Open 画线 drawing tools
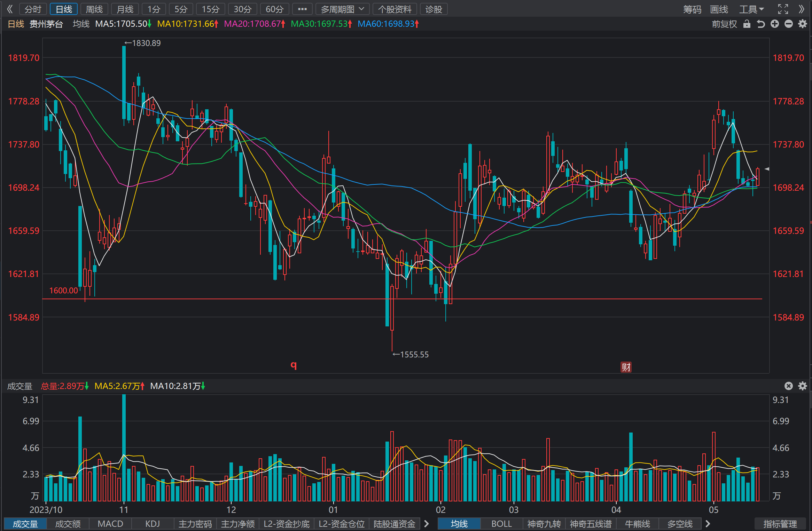Image resolution: width=812 pixels, height=531 pixels. point(719,9)
